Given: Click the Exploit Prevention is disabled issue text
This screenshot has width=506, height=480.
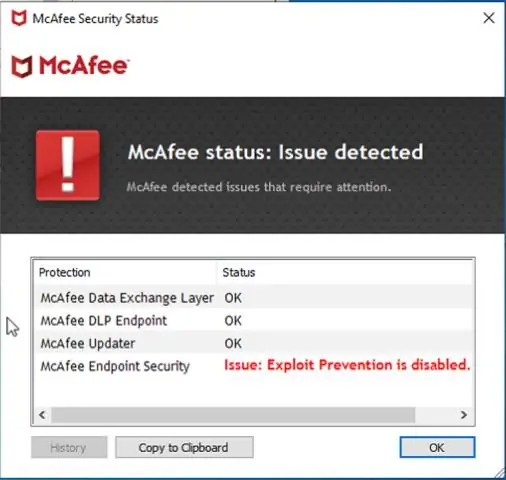Looking at the screenshot, I should [347, 365].
